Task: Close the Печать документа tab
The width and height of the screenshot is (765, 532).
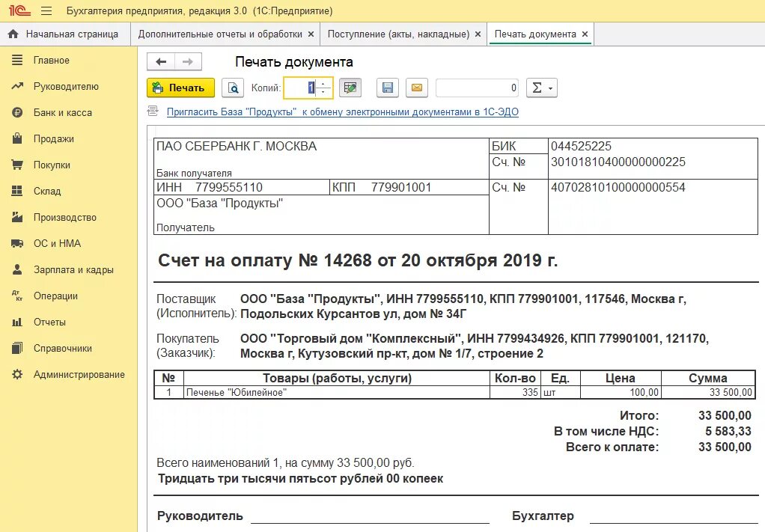Action: point(585,34)
